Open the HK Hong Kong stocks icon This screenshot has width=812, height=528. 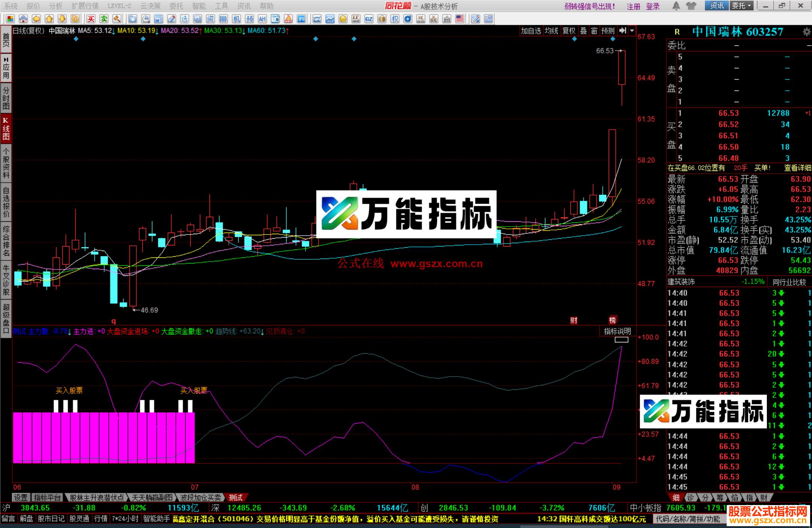point(421,18)
